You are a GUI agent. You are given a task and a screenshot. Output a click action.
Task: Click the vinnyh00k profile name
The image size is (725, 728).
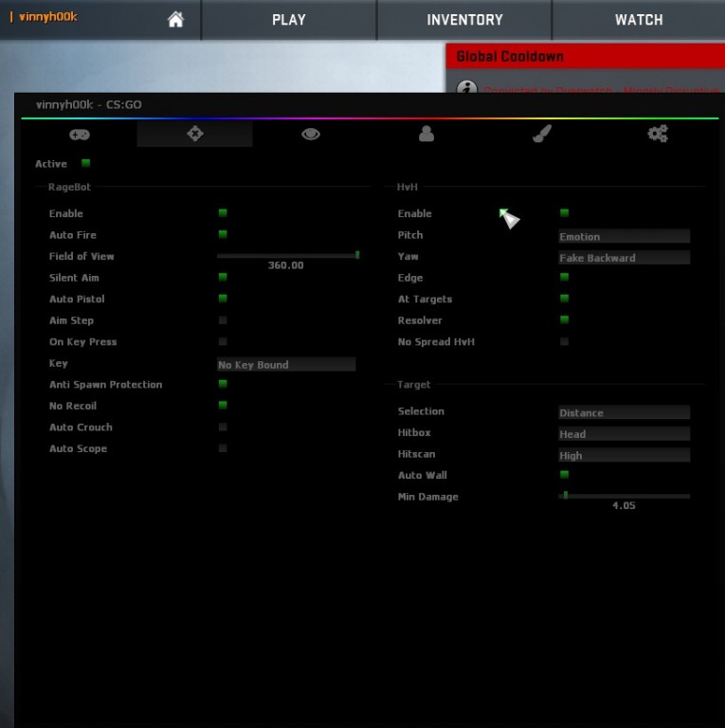[x=47, y=17]
